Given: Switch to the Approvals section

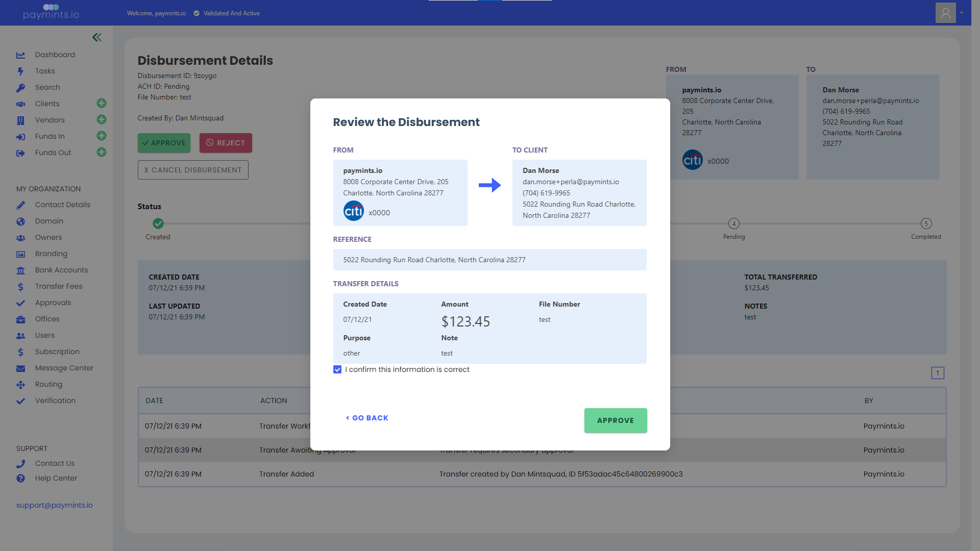Looking at the screenshot, I should tap(52, 303).
